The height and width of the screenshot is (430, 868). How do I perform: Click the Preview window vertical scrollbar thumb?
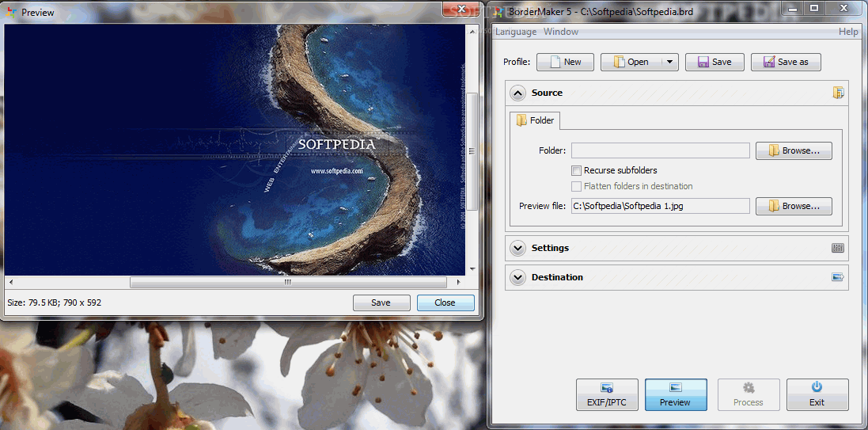(x=472, y=151)
